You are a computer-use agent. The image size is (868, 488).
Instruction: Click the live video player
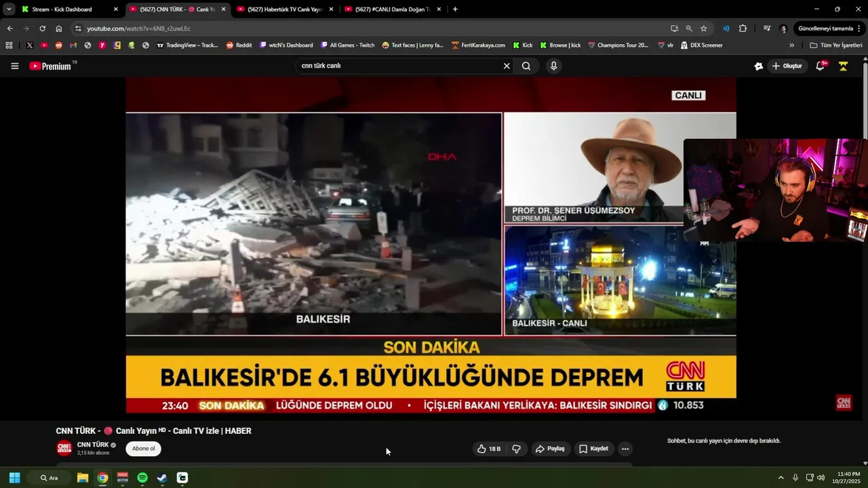tap(431, 244)
